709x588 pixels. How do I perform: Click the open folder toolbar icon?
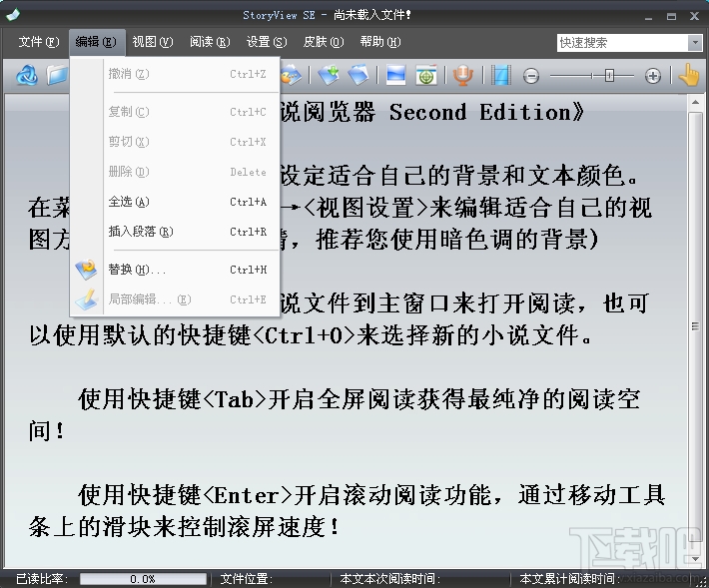pyautogui.click(x=56, y=75)
